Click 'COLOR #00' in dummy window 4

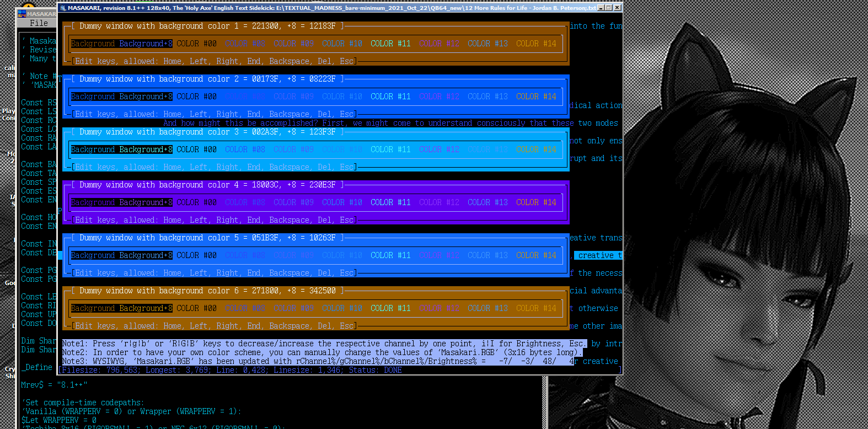tap(196, 202)
